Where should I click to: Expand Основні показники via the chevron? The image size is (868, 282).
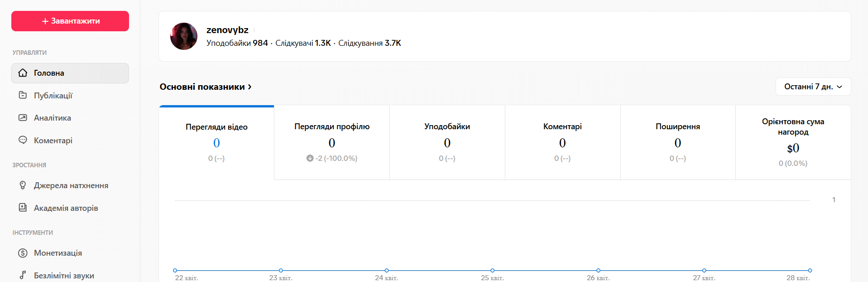point(249,87)
